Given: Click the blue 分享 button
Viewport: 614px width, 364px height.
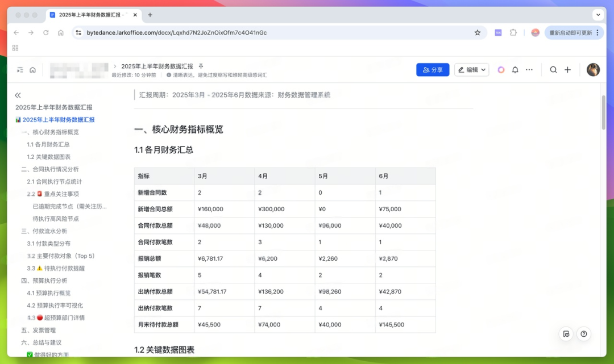Looking at the screenshot, I should point(433,70).
